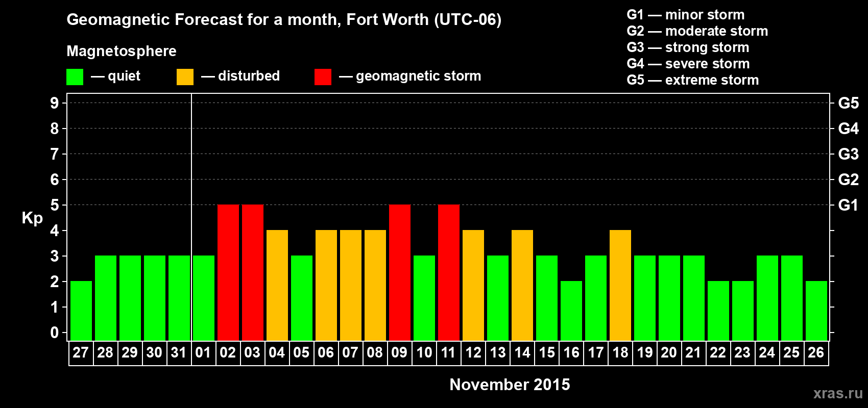Click the date label 30
This screenshot has width=868, height=408.
point(154,353)
